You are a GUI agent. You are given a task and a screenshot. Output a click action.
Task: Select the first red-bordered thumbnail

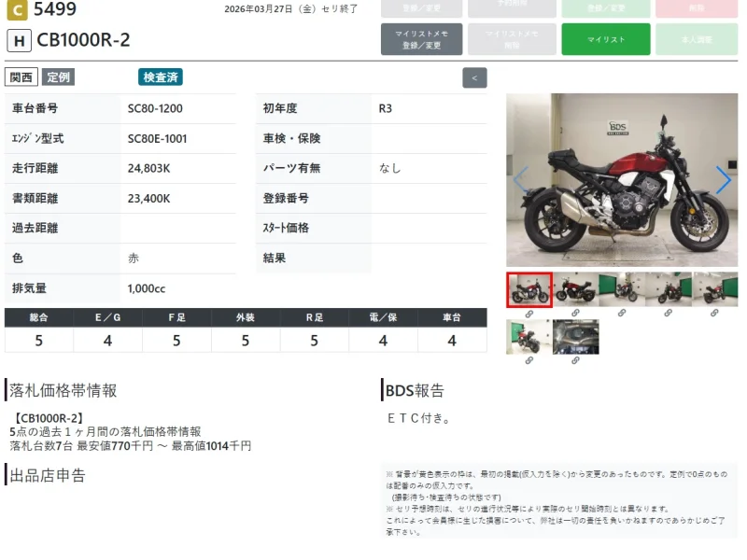tap(529, 289)
